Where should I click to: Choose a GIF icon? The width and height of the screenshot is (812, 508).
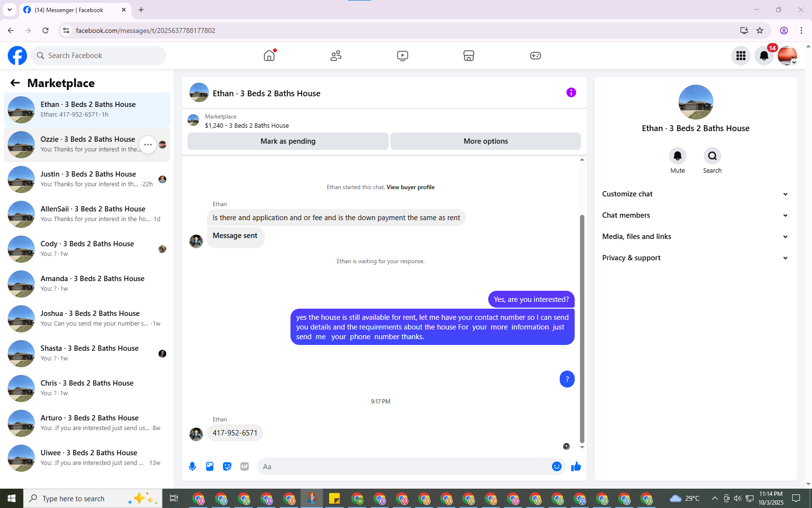pyautogui.click(x=245, y=466)
